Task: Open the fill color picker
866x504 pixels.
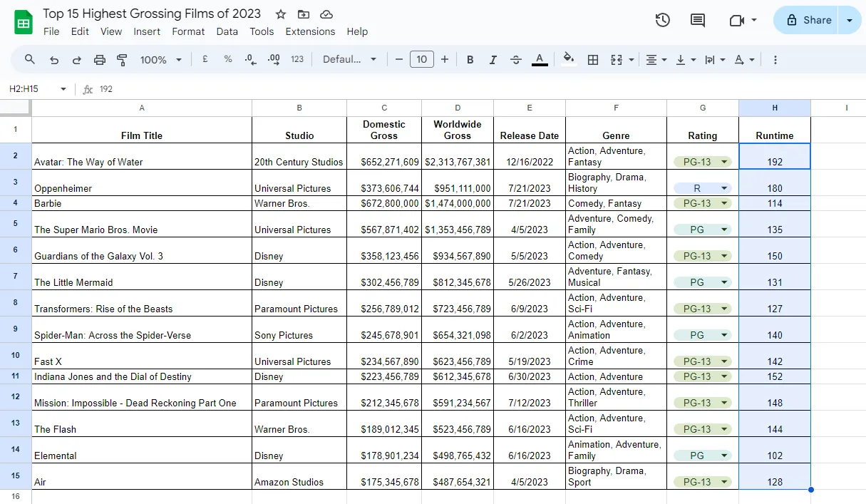Action: [568, 60]
